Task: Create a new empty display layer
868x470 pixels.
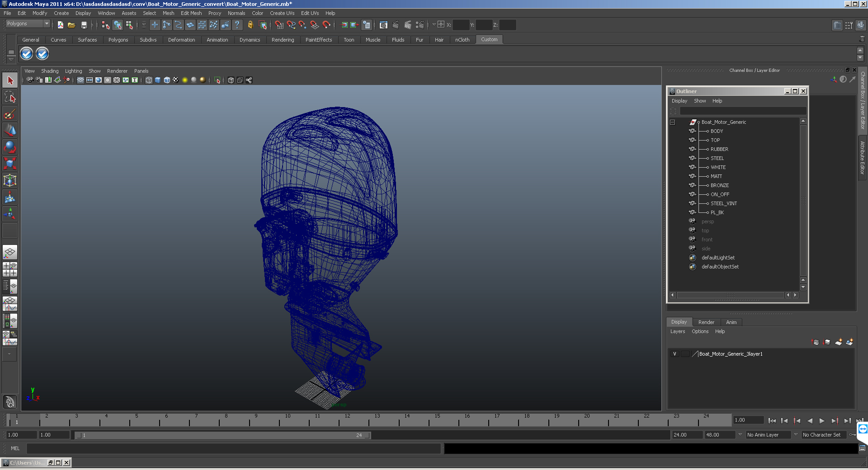Action: pyautogui.click(x=839, y=342)
